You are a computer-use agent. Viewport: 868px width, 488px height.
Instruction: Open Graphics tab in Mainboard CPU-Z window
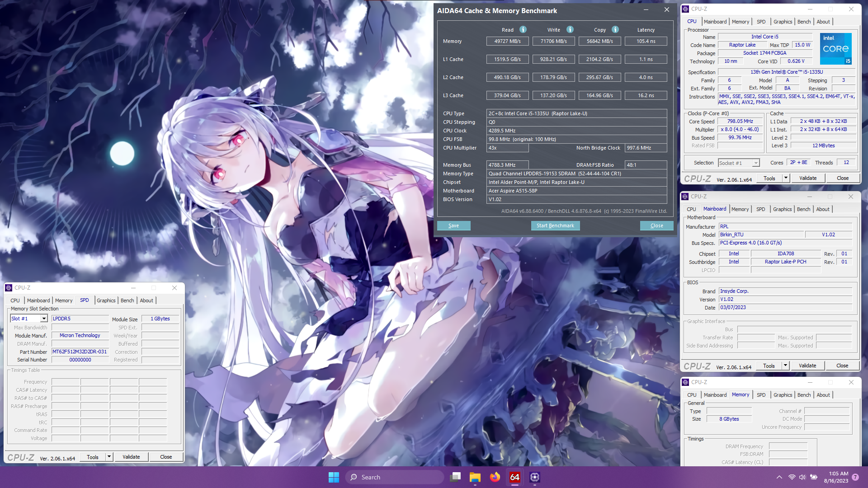click(x=782, y=209)
